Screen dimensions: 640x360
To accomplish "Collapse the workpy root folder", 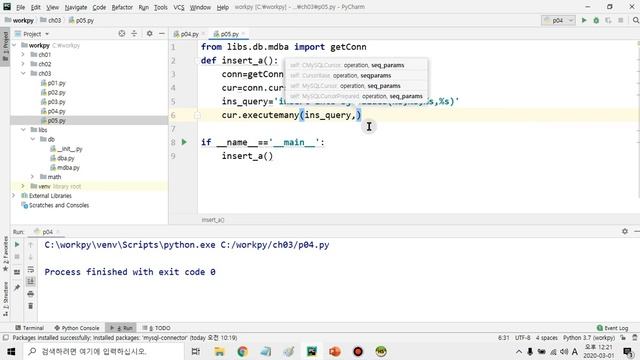I will pos(15,45).
